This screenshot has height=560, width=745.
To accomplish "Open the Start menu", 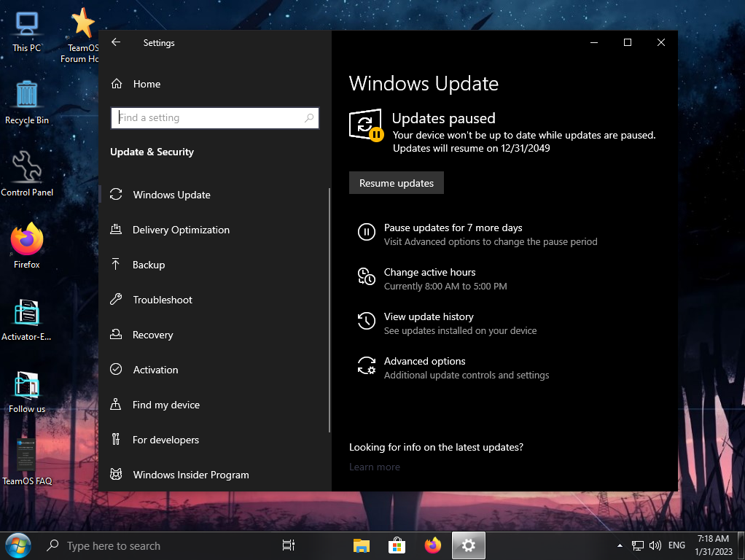I will (x=18, y=545).
